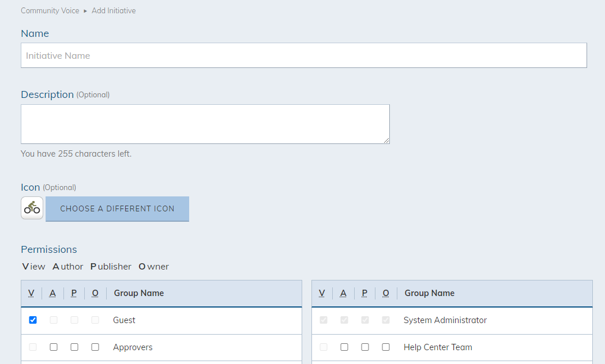
Task: Click the Guest group name
Action: [x=124, y=320]
